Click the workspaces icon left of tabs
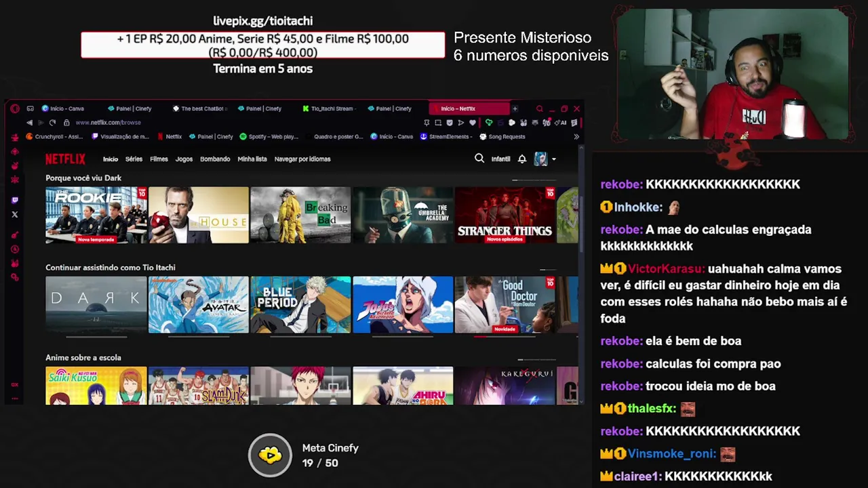The width and height of the screenshot is (868, 488). click(30, 108)
